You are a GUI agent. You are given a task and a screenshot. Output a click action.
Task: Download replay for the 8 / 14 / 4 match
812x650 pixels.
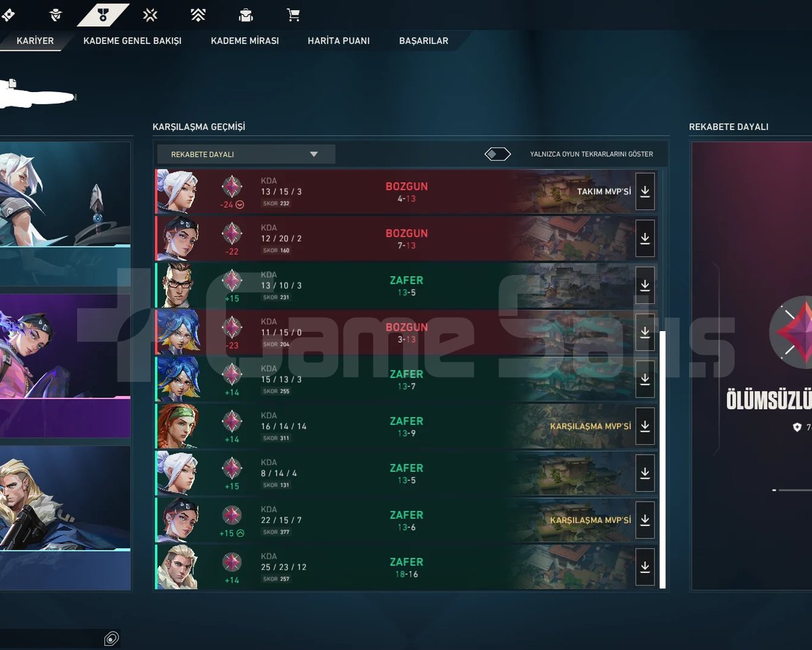(645, 473)
